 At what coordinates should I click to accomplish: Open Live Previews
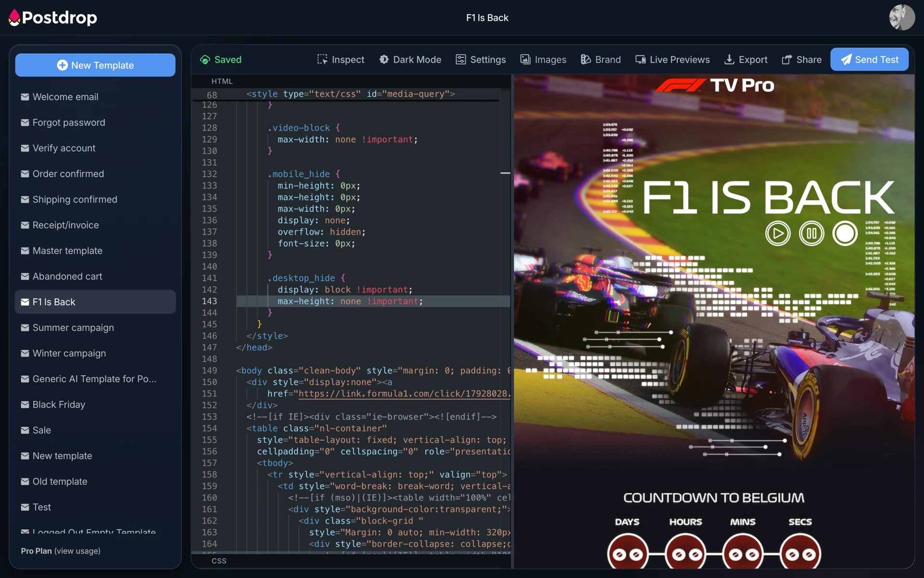672,60
